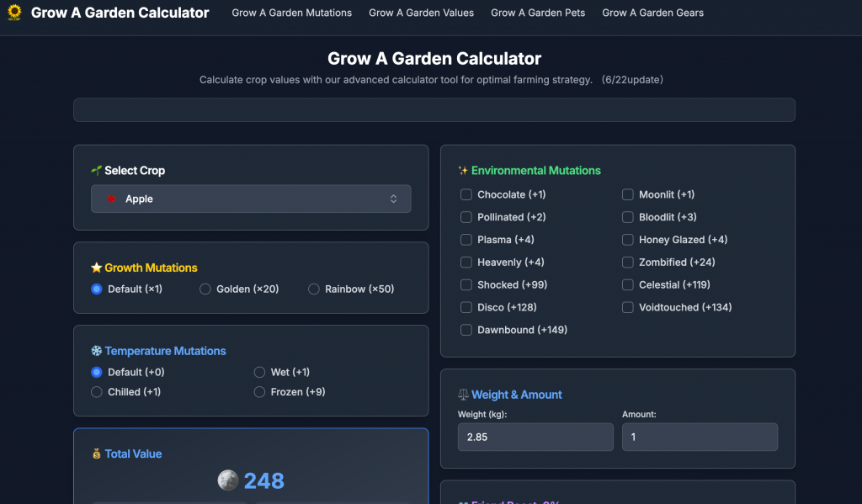Click the Weight (kg) input field
The height and width of the screenshot is (504, 862).
pyautogui.click(x=535, y=437)
